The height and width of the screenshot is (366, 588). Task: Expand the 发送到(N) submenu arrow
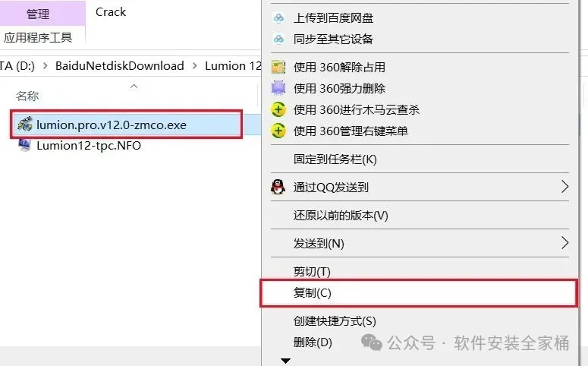pos(564,243)
